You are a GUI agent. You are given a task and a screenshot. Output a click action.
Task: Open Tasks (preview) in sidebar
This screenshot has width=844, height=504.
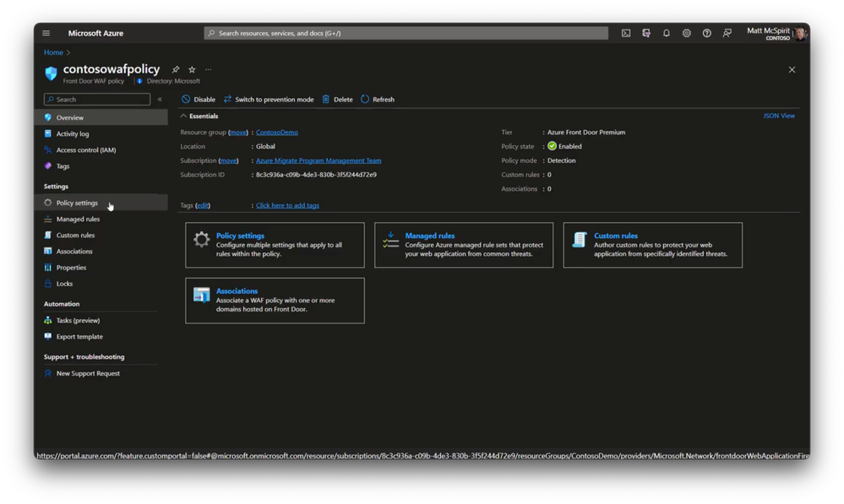click(101, 321)
